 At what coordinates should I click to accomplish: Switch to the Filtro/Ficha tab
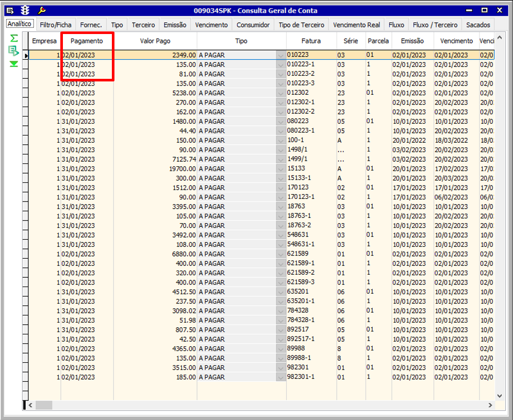[x=56, y=25]
